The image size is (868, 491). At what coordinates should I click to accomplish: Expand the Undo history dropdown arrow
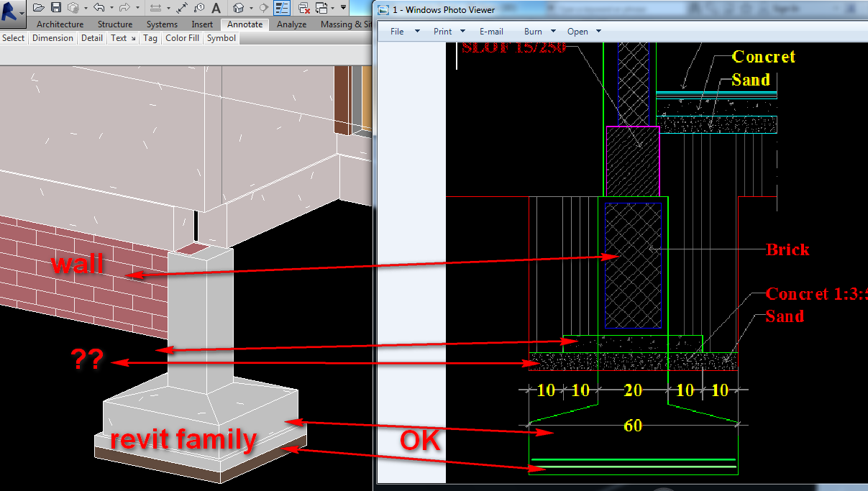(111, 8)
